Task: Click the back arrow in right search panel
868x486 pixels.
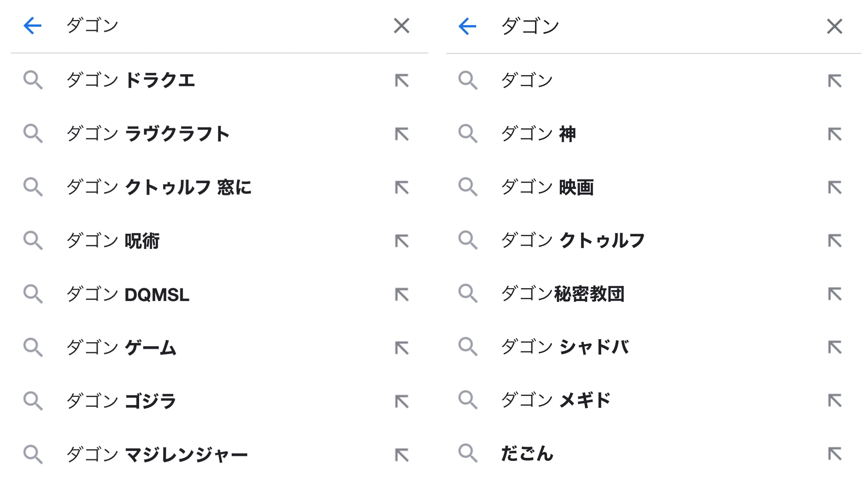Action: 467,26
